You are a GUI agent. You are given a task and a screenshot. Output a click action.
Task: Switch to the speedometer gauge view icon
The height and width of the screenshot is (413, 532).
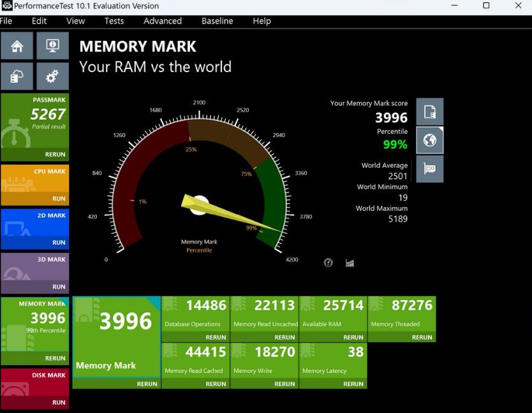pyautogui.click(x=329, y=263)
